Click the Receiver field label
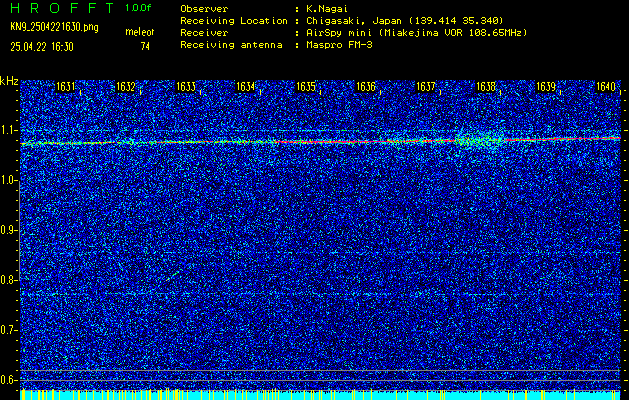629x400 pixels. pyautogui.click(x=204, y=32)
